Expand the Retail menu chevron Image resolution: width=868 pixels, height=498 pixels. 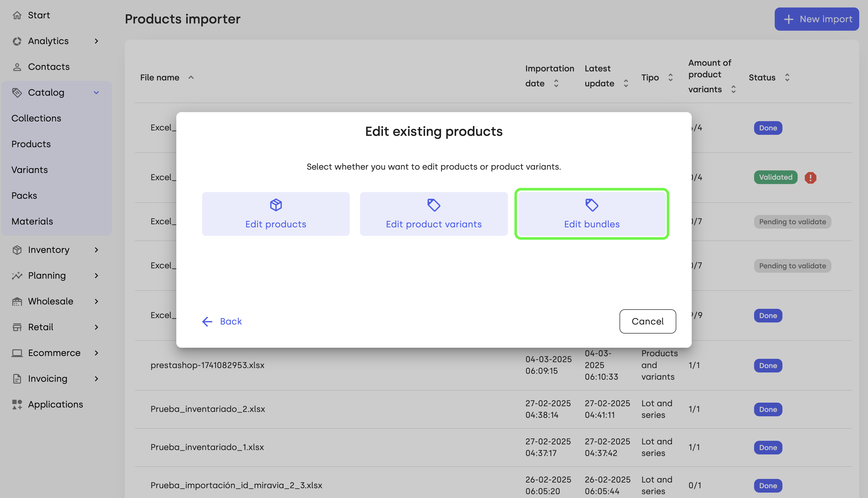click(96, 327)
